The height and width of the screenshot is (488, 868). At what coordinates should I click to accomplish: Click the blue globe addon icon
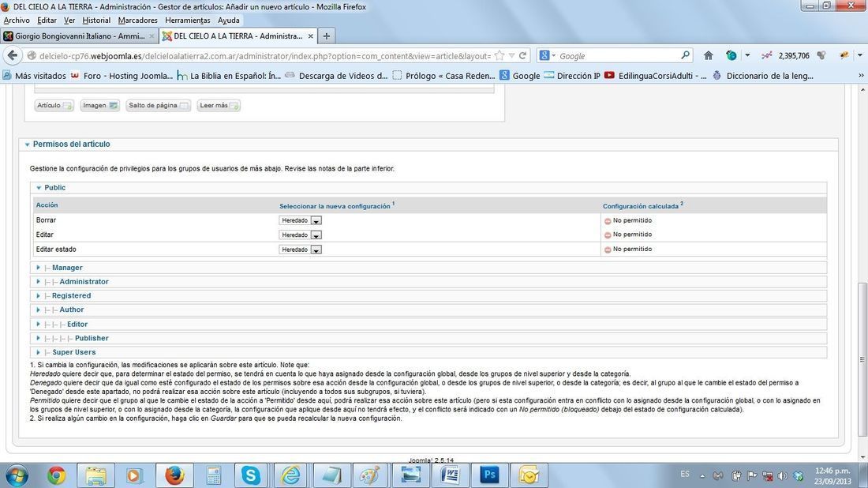point(731,55)
